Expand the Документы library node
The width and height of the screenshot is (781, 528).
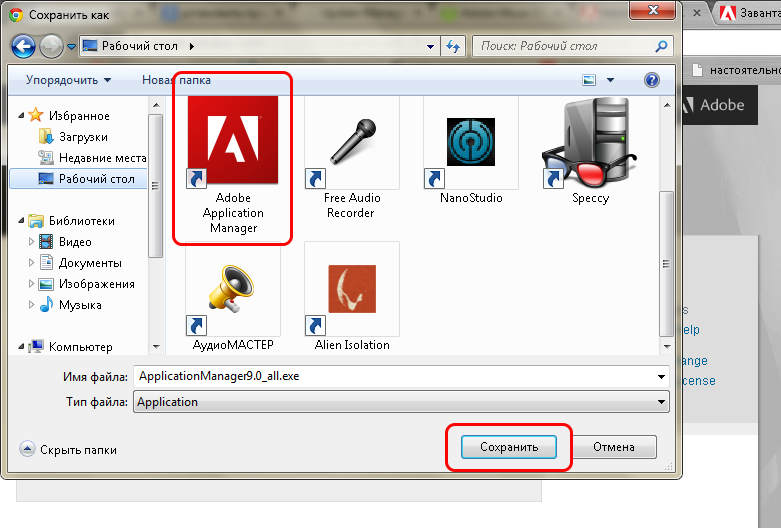[x=31, y=263]
